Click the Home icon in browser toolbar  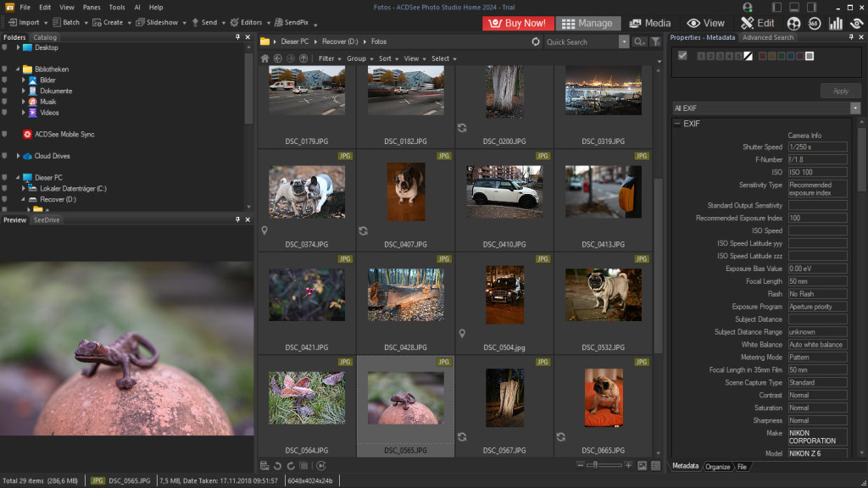tap(264, 58)
